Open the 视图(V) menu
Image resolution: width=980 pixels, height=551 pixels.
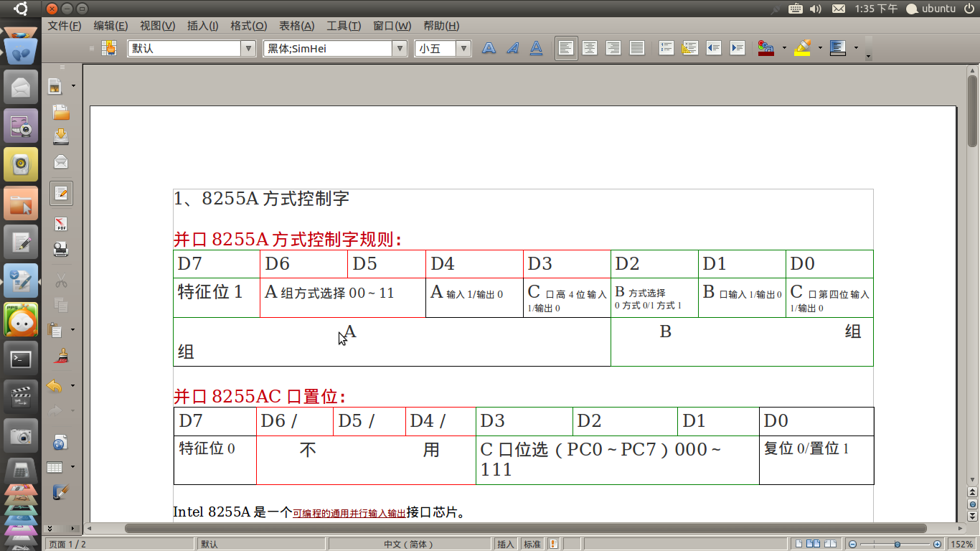point(157,26)
